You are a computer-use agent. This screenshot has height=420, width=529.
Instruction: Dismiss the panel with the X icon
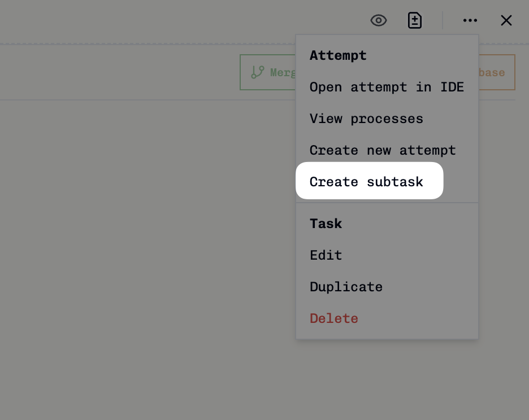pos(506,20)
